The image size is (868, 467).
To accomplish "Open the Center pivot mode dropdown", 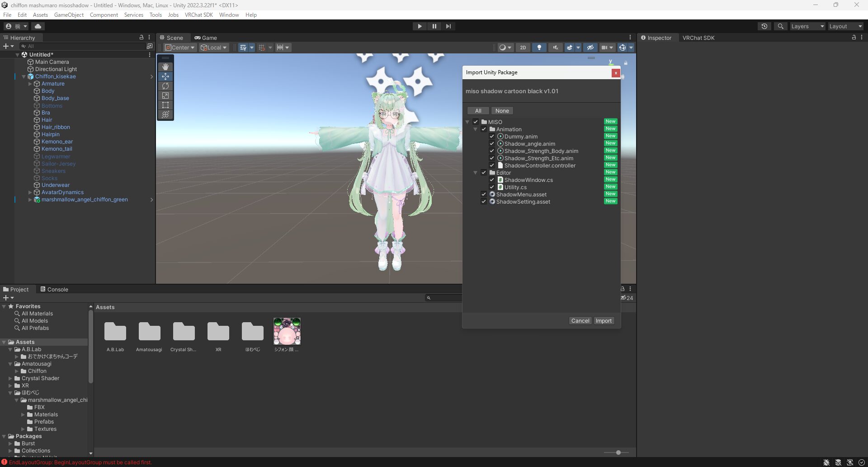I will coord(179,47).
